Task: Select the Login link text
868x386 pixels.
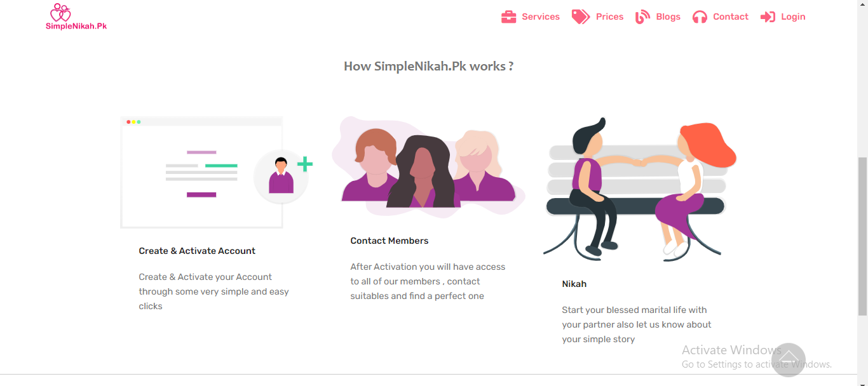Action: click(793, 17)
